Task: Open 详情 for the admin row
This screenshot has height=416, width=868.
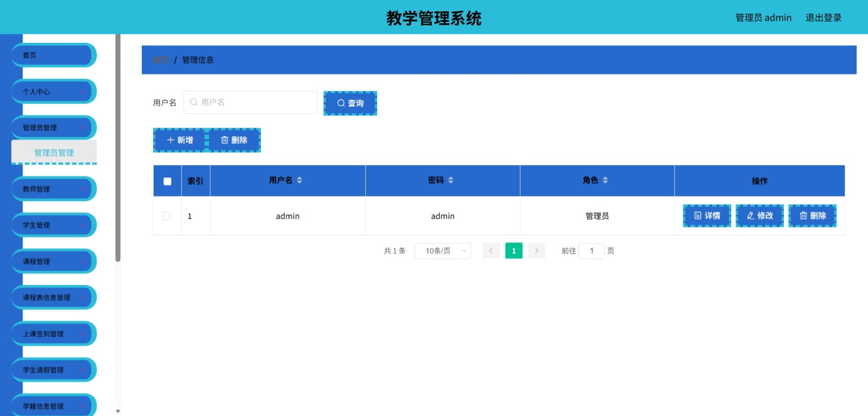Action: pos(707,215)
